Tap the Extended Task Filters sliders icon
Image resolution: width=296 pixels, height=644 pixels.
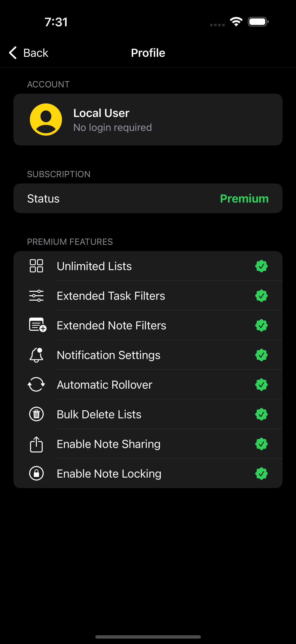click(x=36, y=296)
